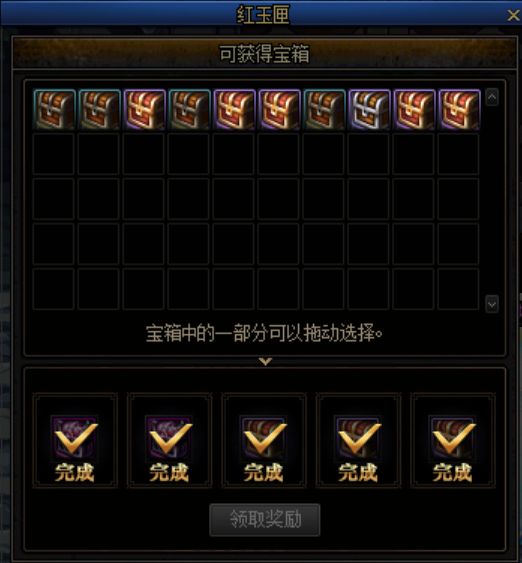
Task: Click the 领取奖励 claim reward button
Action: point(265,520)
